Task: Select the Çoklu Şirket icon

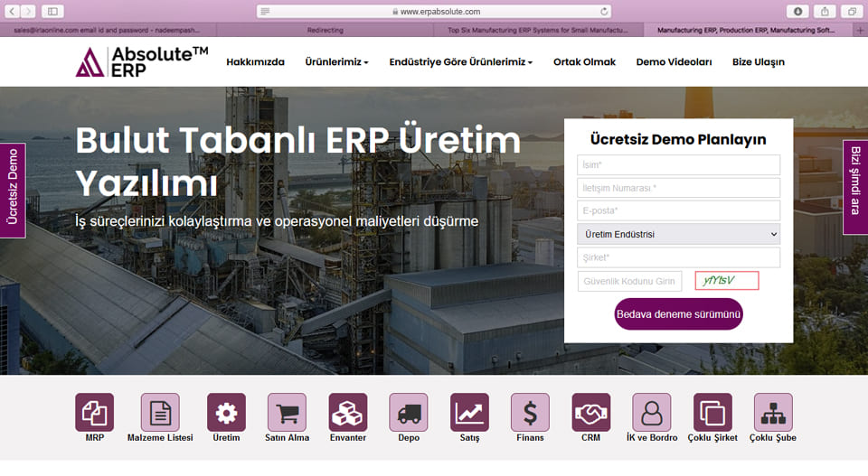Action: pos(712,413)
